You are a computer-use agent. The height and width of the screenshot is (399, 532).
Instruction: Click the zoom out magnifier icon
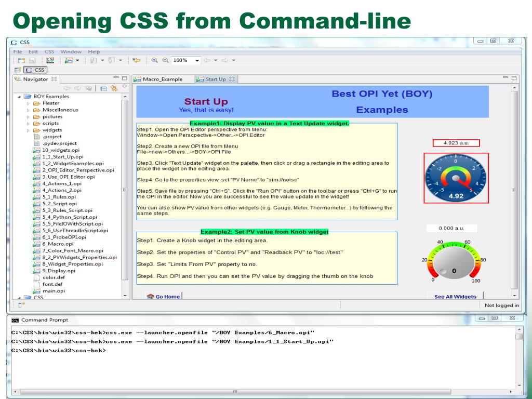click(x=165, y=60)
